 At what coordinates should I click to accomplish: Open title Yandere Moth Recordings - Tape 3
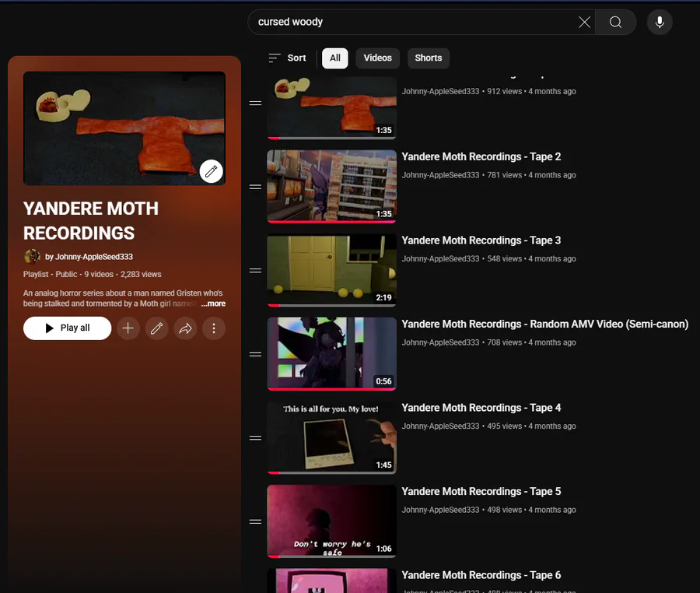[481, 240]
